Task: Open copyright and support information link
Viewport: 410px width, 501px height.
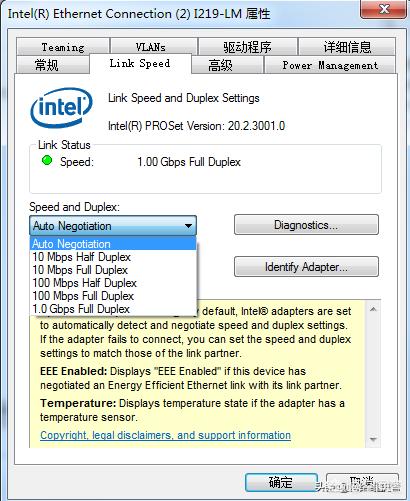Action: (x=165, y=435)
